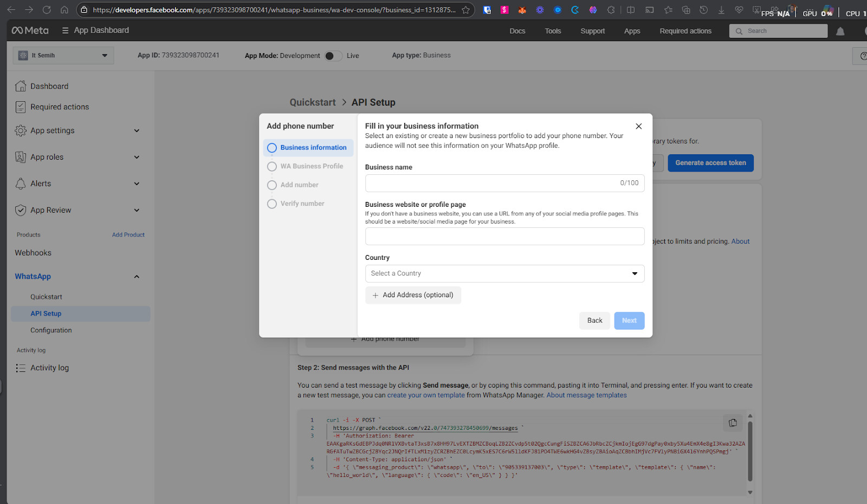Viewport: 867px width, 504px height.
Task: Go to Quickstart under WhatsApp
Action: click(x=46, y=297)
